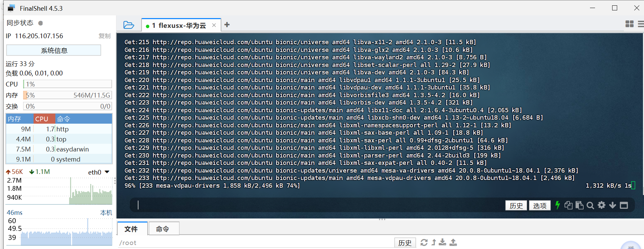Open terminal settings gear icon
Viewport: 644px width, 249px height.
[x=602, y=205]
